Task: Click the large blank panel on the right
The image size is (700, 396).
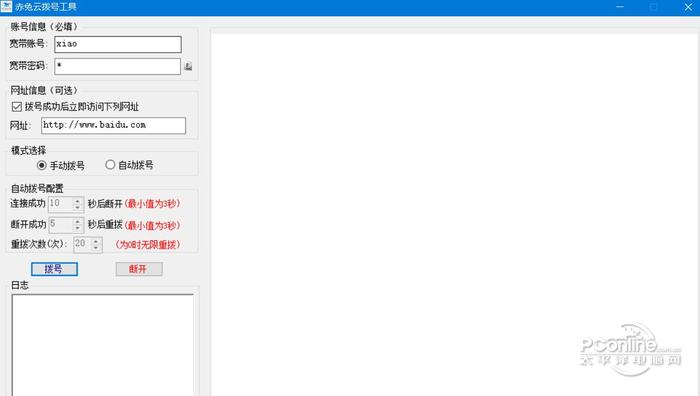Action: click(x=455, y=213)
